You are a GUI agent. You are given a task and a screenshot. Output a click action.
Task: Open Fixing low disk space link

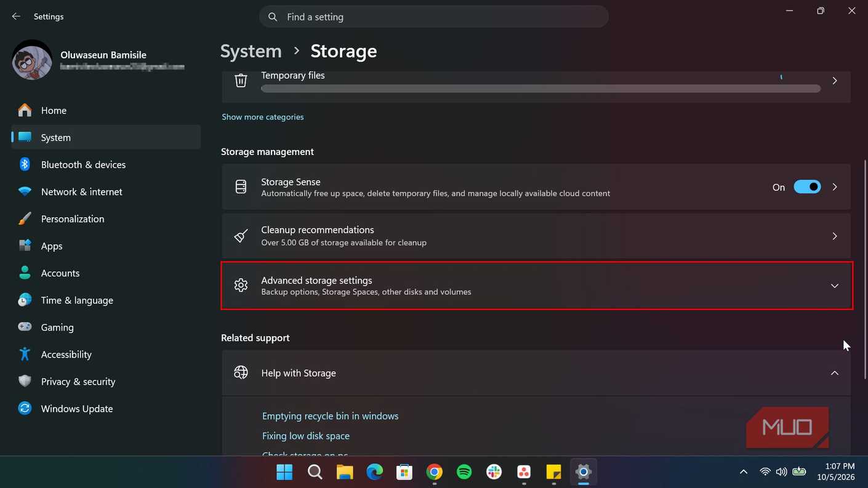click(306, 436)
